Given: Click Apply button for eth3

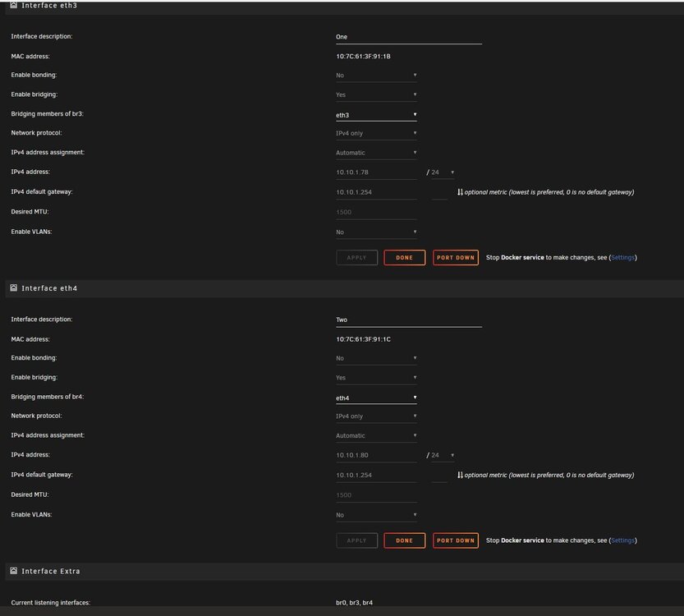Looking at the screenshot, I should pos(357,257).
